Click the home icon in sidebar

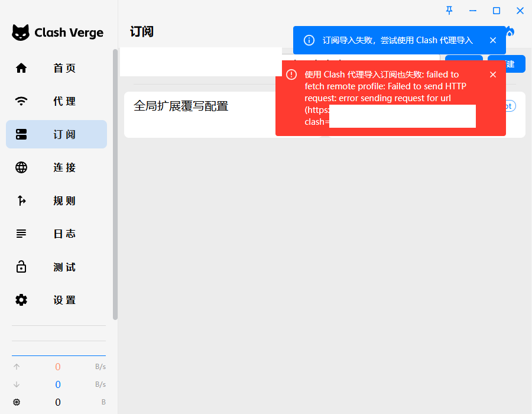click(21, 68)
